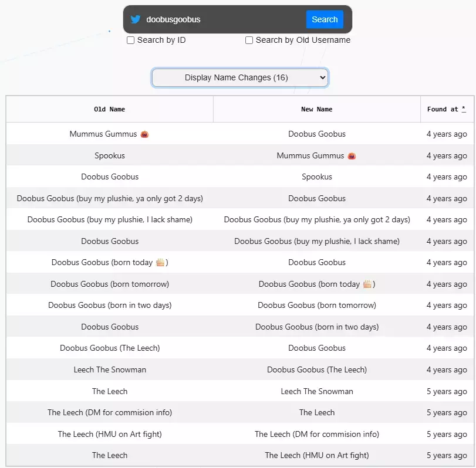Screen dimensions: 476x468
Task: Click the Twitter bird icon in search bar
Action: (136, 19)
